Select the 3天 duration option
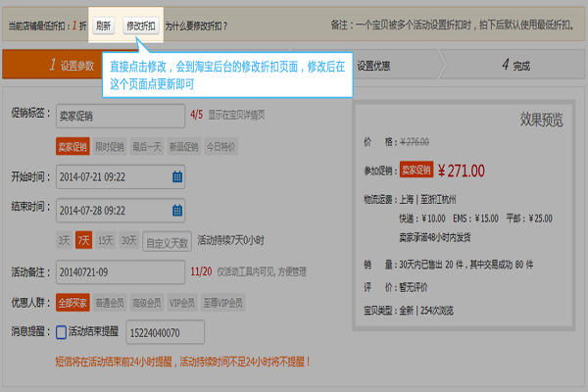The width and height of the screenshot is (588, 392). pyautogui.click(x=64, y=240)
